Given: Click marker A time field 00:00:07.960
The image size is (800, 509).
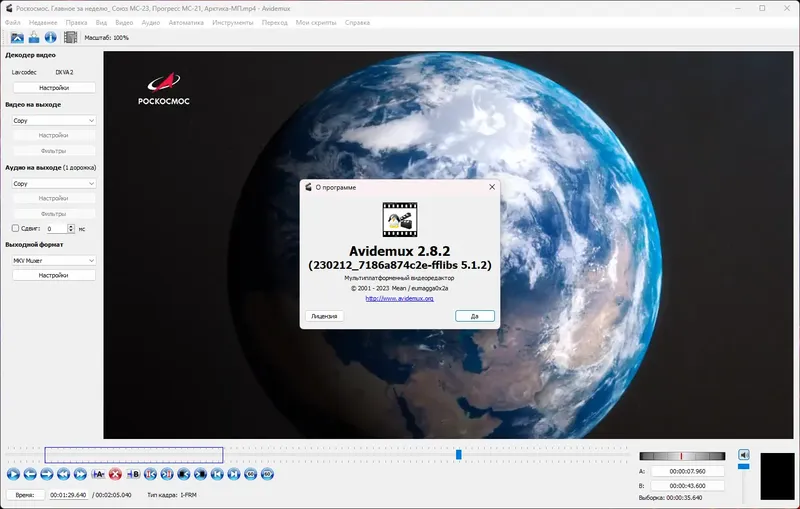Looking at the screenshot, I should pyautogui.click(x=688, y=471).
